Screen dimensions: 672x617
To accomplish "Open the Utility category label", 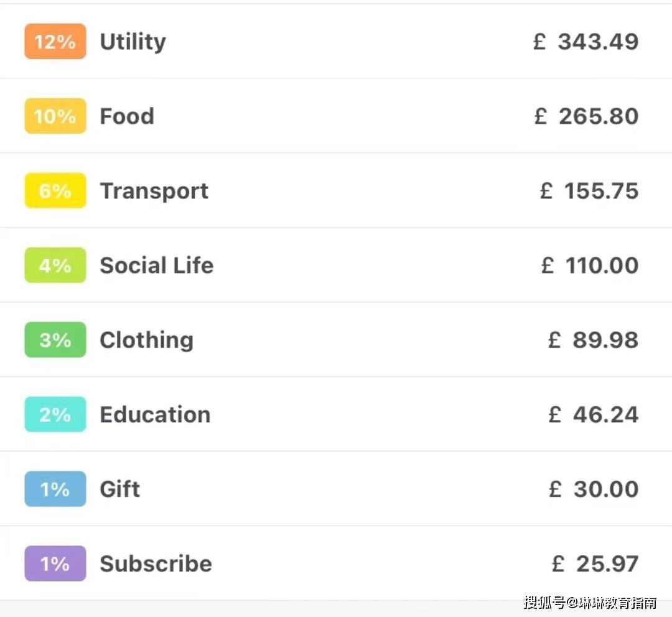I will tap(133, 42).
